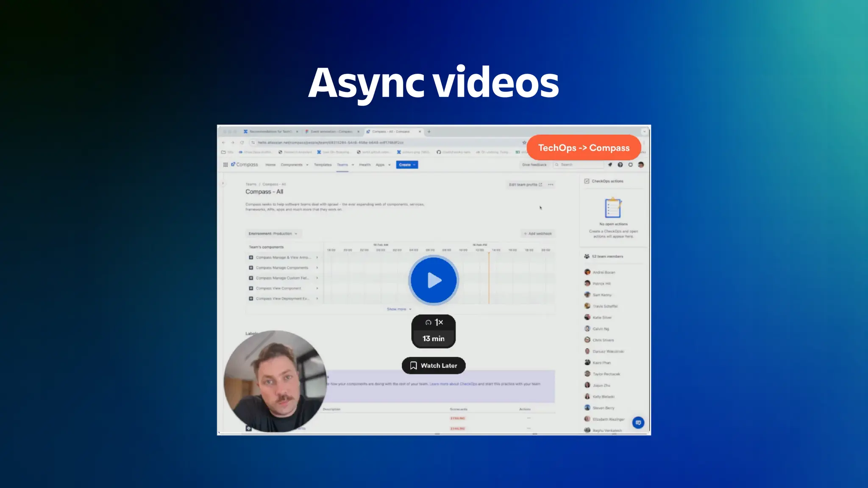Viewport: 868px width, 488px height.
Task: Open the user profile avatar
Action: coord(641,165)
